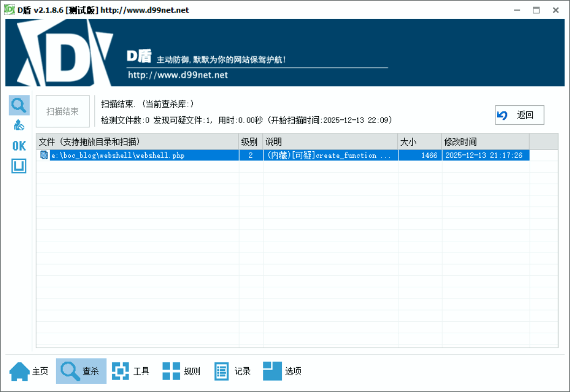Viewport: 570px width, 392px height.
Task: Sort by 级别 column header
Action: click(250, 141)
